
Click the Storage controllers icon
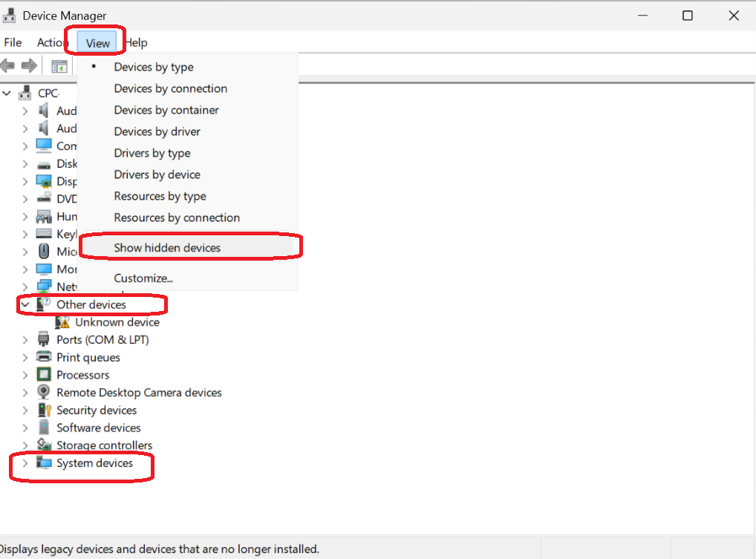pyautogui.click(x=45, y=445)
